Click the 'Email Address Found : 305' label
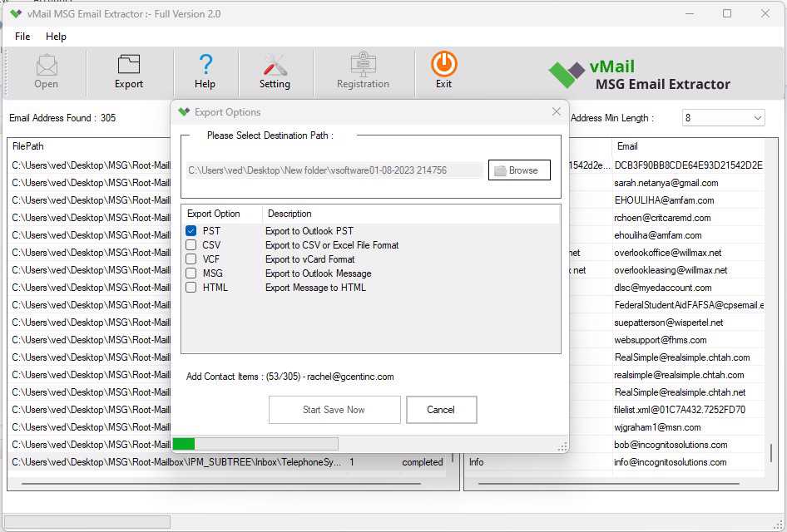Image resolution: width=787 pixels, height=532 pixels. [62, 118]
